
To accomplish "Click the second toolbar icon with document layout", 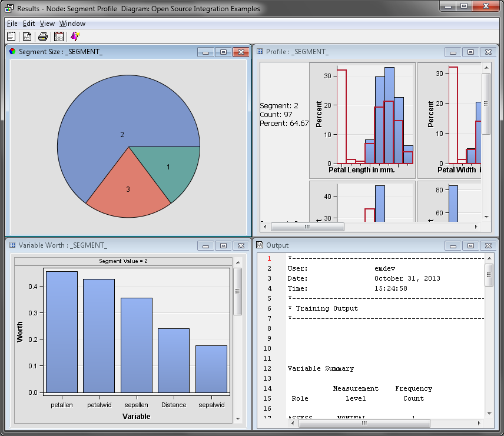I will (x=27, y=36).
